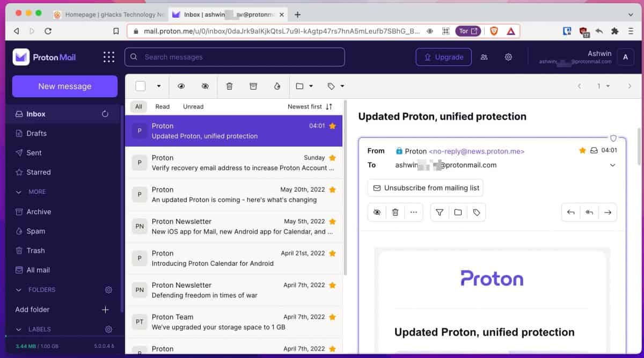Forward the open email
Viewport: 644px width, 358px height.
[x=608, y=212]
